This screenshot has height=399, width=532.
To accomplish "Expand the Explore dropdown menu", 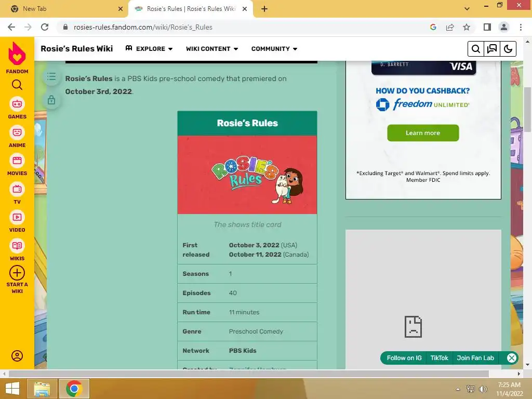I will click(x=149, y=49).
